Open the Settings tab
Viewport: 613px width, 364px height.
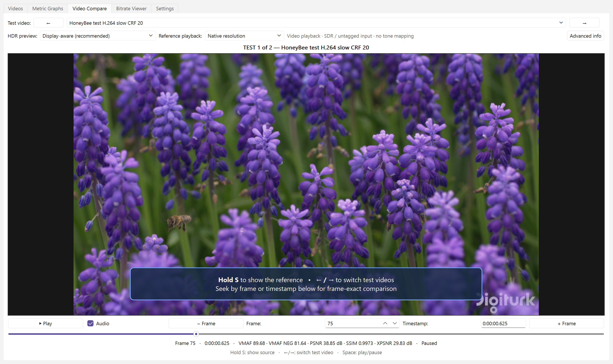pyautogui.click(x=165, y=9)
